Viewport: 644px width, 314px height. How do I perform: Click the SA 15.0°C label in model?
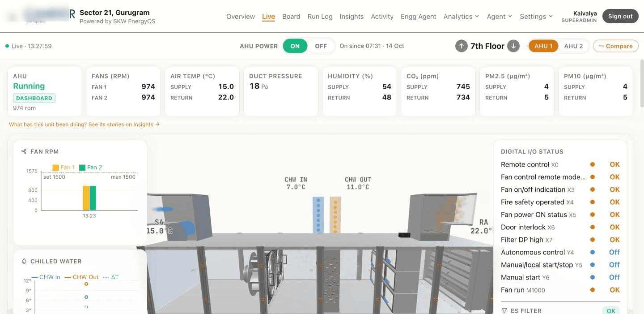[x=160, y=227]
